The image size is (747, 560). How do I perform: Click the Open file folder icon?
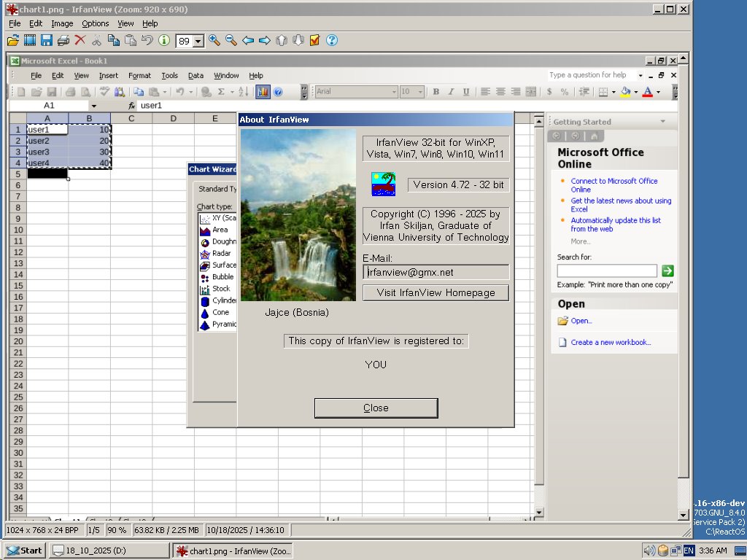pos(13,41)
